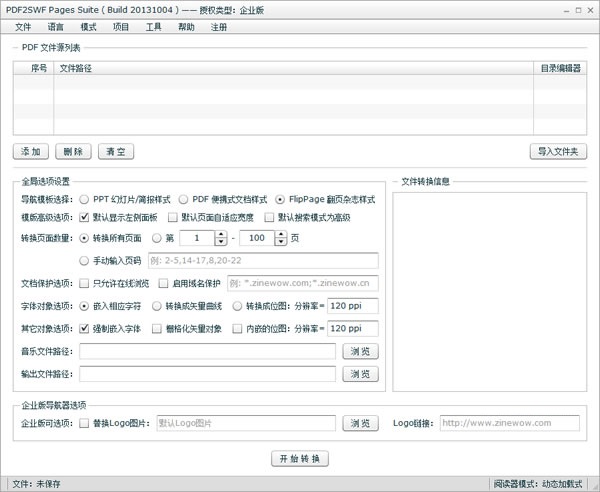Open the 注册 menu
This screenshot has height=492, width=600.
(219, 27)
